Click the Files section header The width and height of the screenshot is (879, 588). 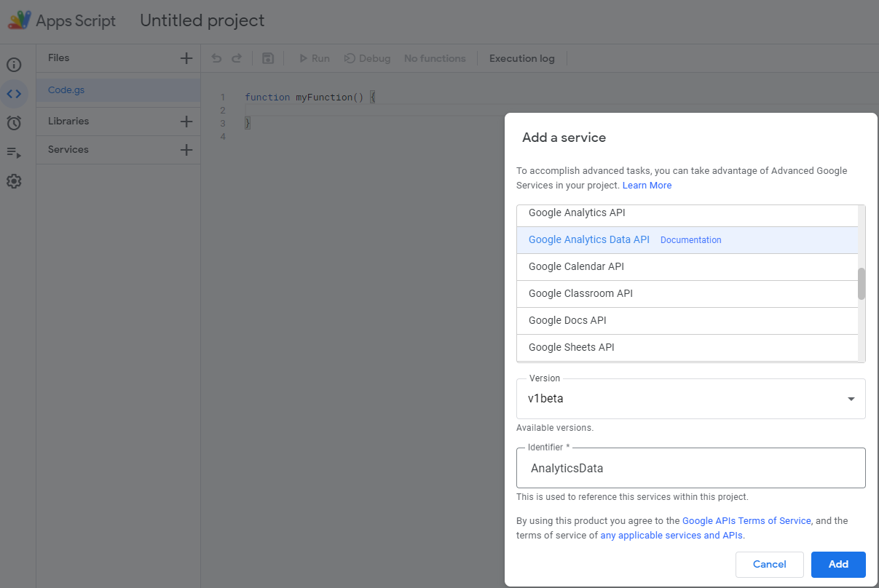coord(59,57)
